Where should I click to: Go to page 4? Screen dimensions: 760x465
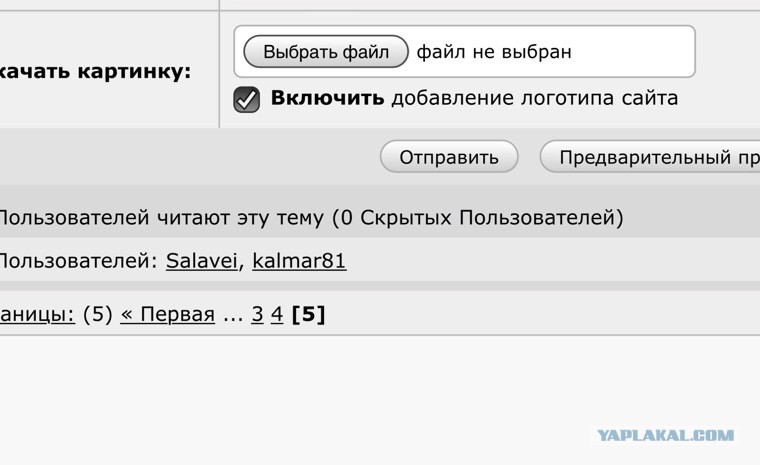[x=277, y=314]
